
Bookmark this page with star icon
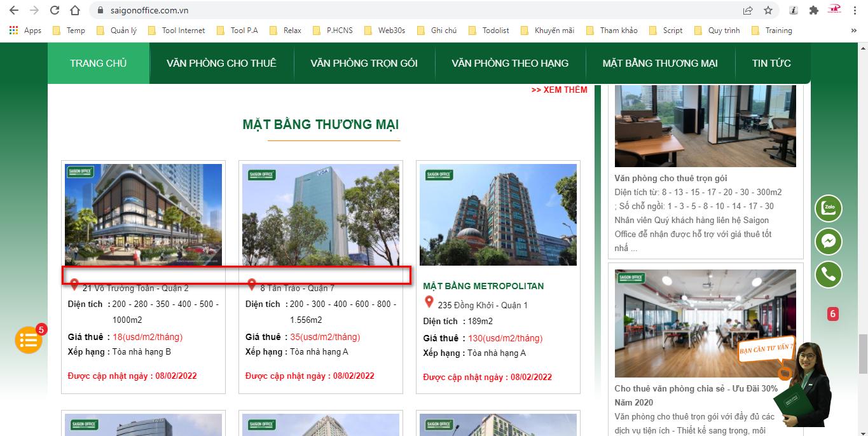click(x=768, y=10)
